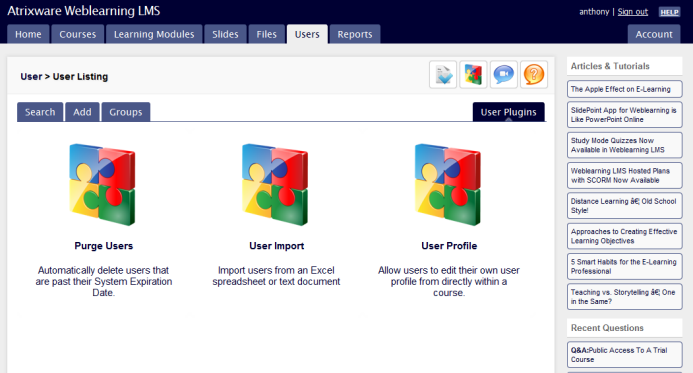
Task: Open the User Profile puzzle icon
Action: pyautogui.click(x=448, y=184)
